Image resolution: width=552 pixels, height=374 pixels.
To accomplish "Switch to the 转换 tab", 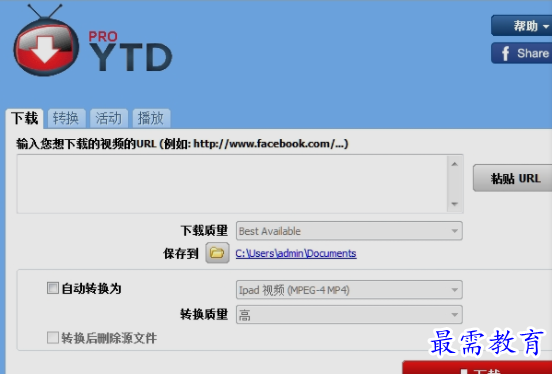I will point(66,118).
